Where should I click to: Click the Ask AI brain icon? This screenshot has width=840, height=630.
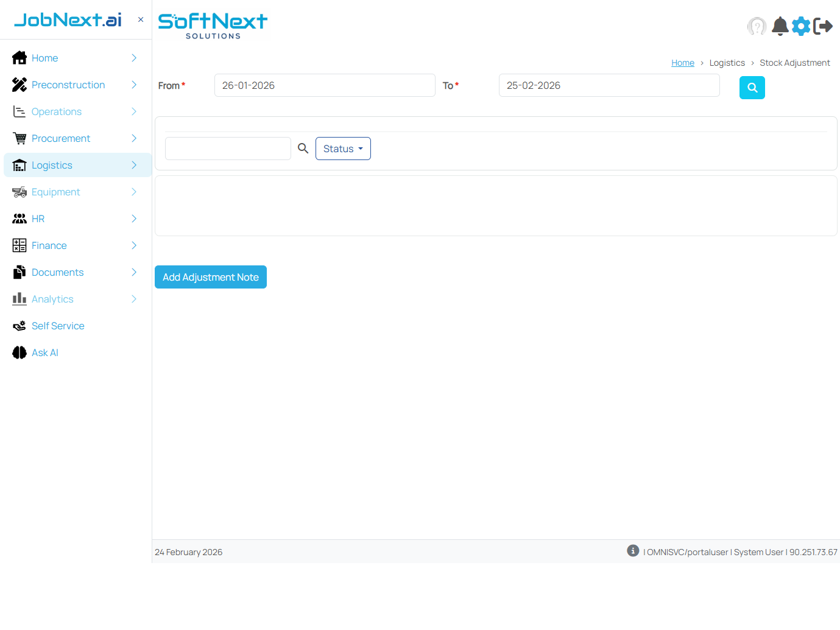tap(19, 352)
